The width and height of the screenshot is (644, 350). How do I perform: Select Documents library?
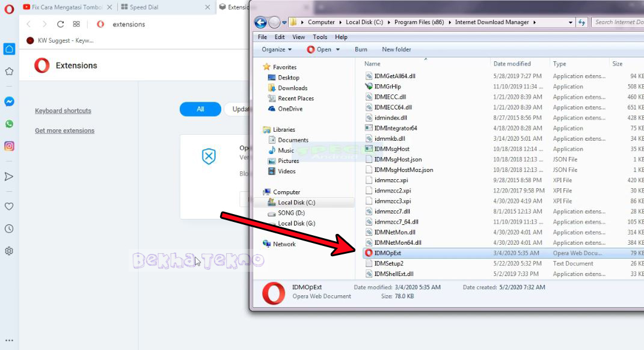(293, 140)
